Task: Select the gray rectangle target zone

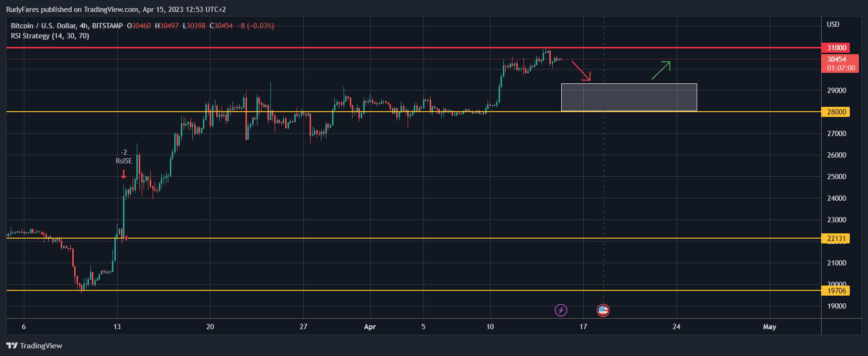Action: click(629, 97)
